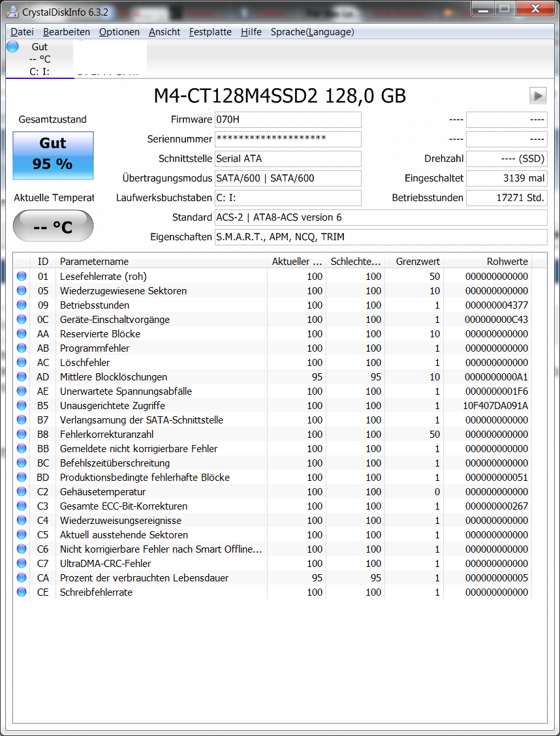This screenshot has height=736, width=560.
Task: Click status orb for Produktionsbedingte fehlerhafte Blöcke
Action: (21, 477)
